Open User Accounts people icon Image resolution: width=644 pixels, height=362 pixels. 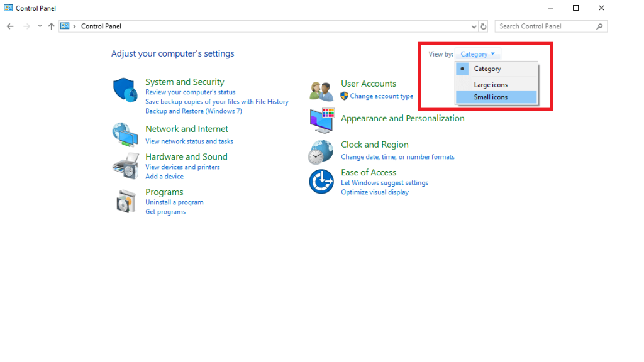(x=321, y=91)
